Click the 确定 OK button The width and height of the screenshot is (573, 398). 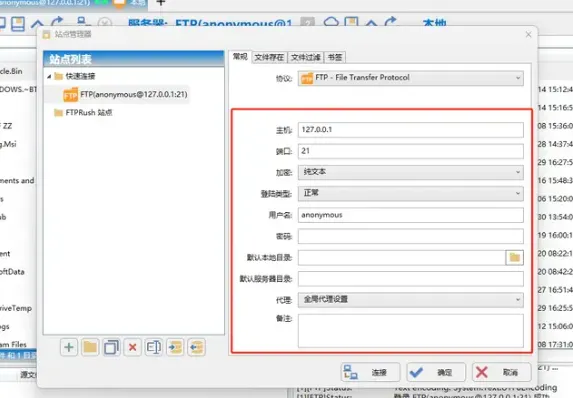click(x=436, y=372)
